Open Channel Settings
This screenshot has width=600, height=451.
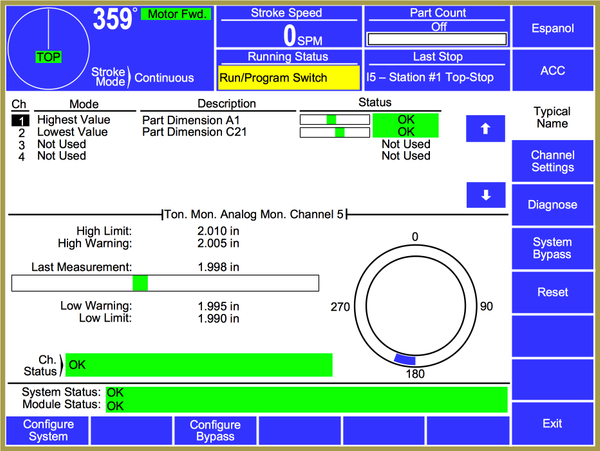[552, 162]
